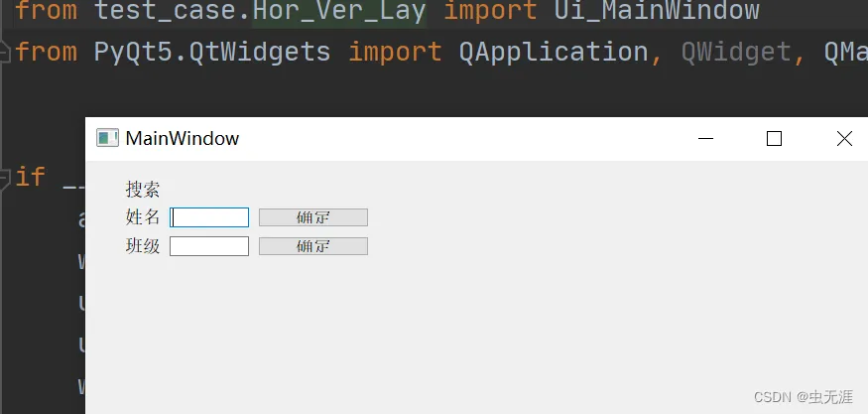
Task: Click the 搜索 label
Action: [x=143, y=190]
